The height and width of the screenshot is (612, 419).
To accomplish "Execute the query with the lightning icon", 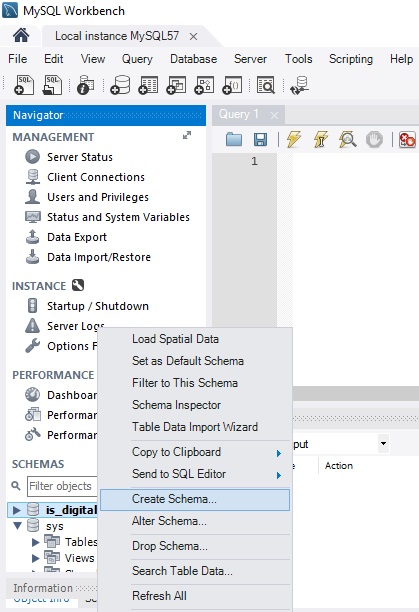I will [294, 139].
